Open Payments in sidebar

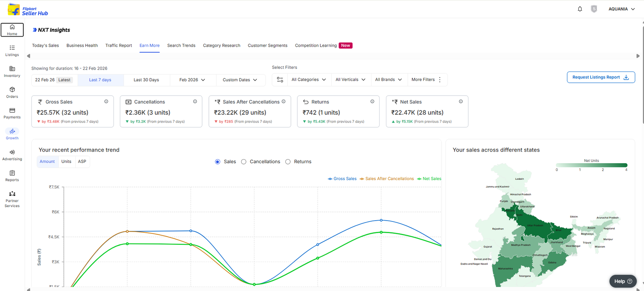[x=12, y=113]
